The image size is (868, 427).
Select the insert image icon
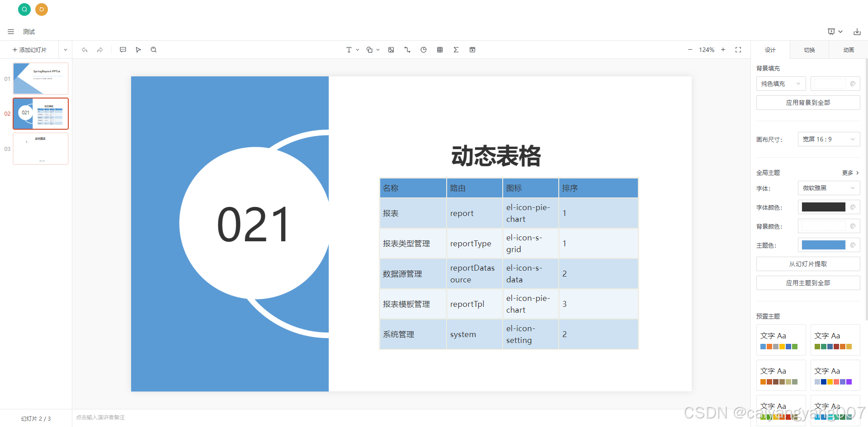tap(391, 50)
